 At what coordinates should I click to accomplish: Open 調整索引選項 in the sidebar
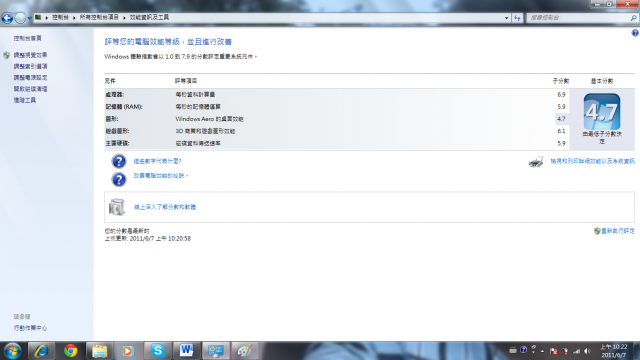30,67
